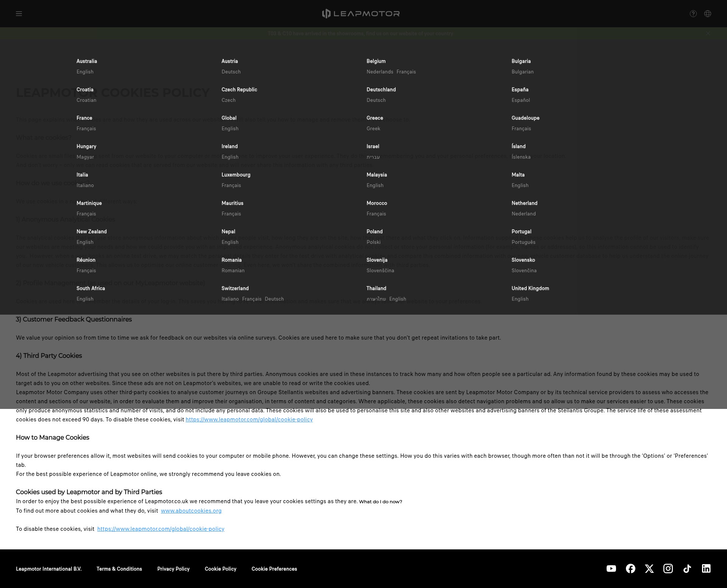Select Romanian under Romania
Image resolution: width=727 pixels, height=588 pixels.
(x=233, y=270)
